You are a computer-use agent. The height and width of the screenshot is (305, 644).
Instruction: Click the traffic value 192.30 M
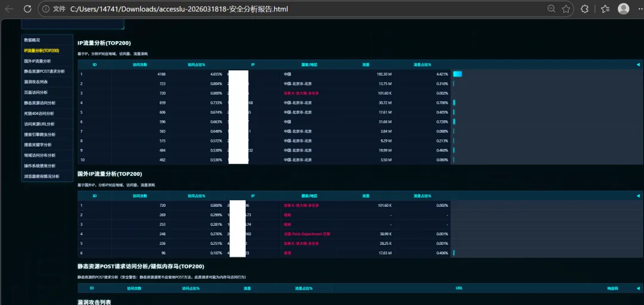point(384,74)
